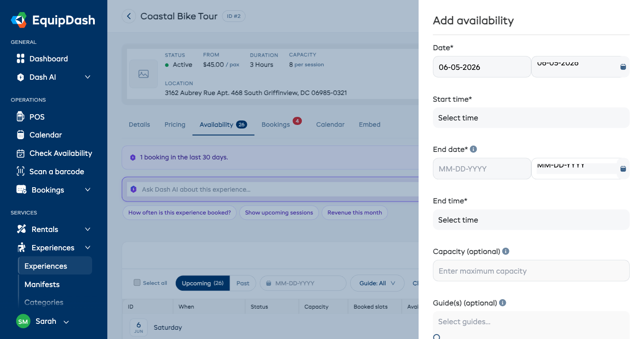Expand the Rentals chevron
The image size is (644, 339).
88,229
